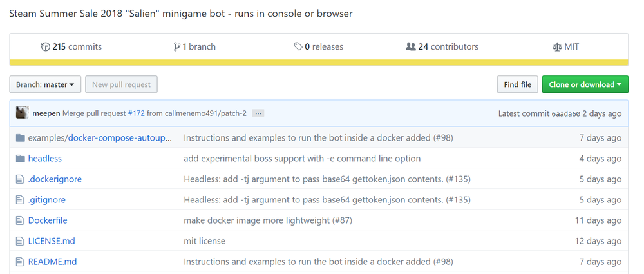View the 1 branch page

coord(194,47)
